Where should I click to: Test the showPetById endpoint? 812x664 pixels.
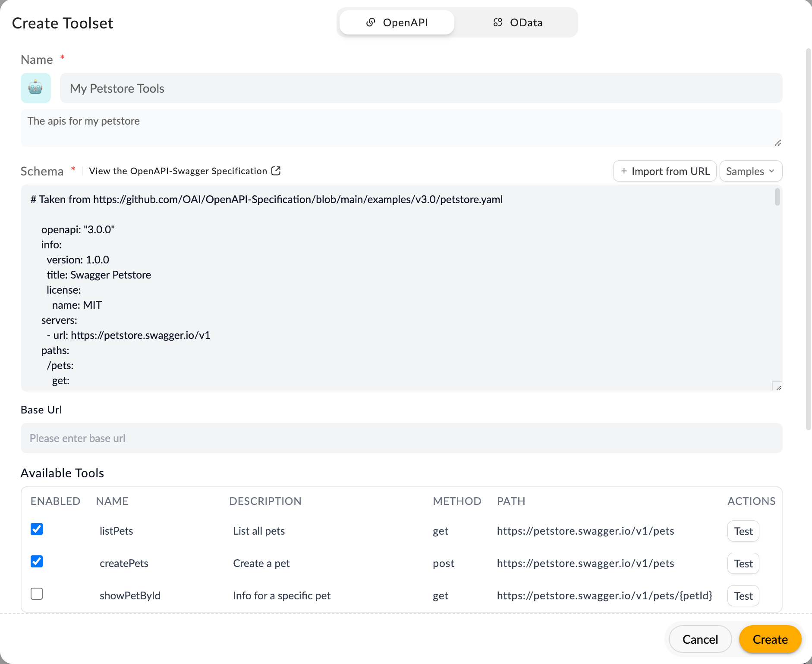coord(743,595)
